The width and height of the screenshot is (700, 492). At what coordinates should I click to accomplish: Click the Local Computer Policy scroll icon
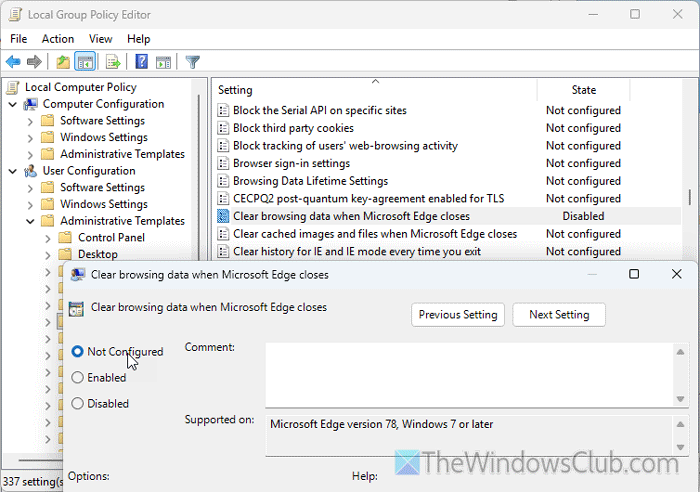click(x=14, y=88)
